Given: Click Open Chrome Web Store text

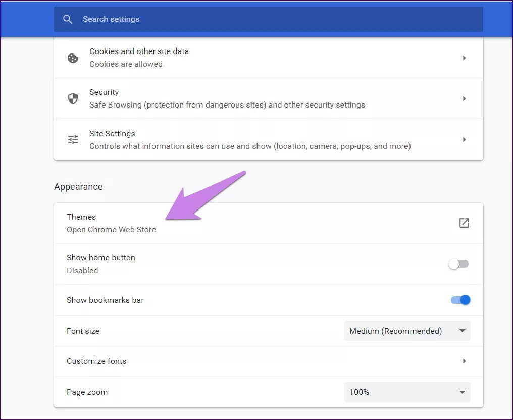Looking at the screenshot, I should (x=111, y=229).
